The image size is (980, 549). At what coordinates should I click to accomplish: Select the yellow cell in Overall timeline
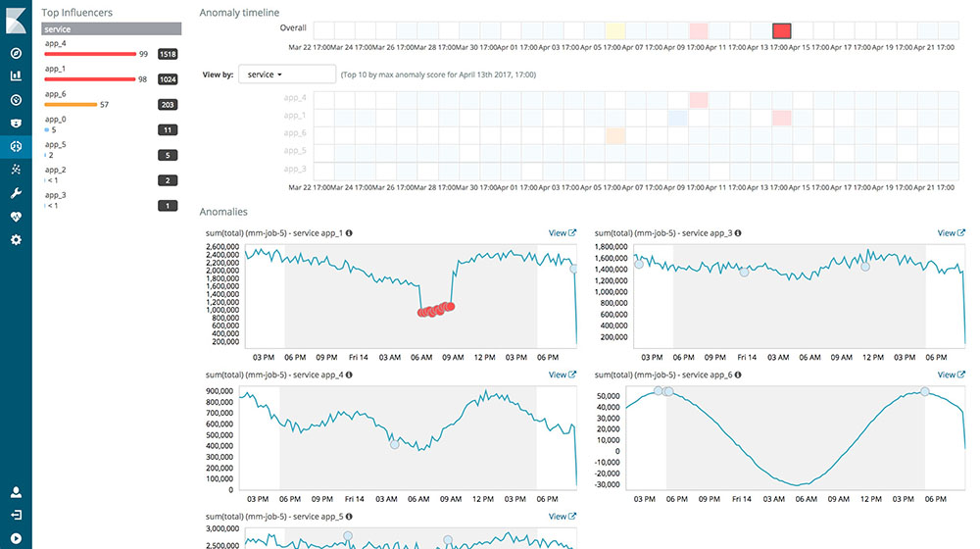pyautogui.click(x=615, y=31)
